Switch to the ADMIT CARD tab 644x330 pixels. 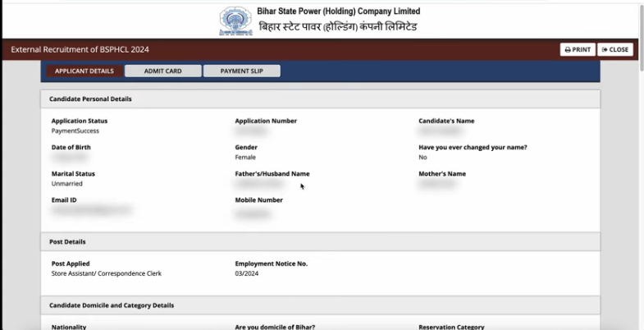163,71
